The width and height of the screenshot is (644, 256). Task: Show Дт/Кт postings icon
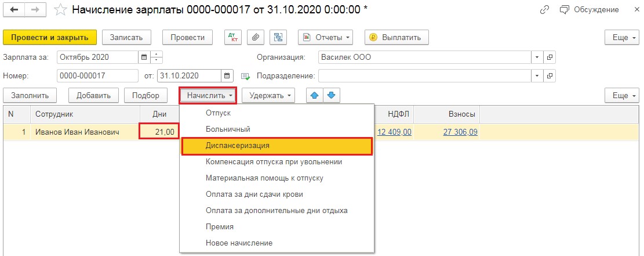coord(233,38)
